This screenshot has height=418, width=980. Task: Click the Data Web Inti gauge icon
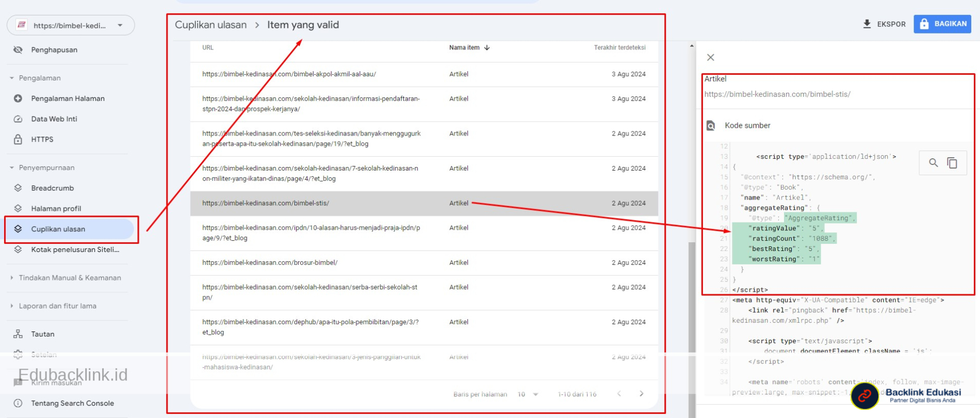coord(18,119)
